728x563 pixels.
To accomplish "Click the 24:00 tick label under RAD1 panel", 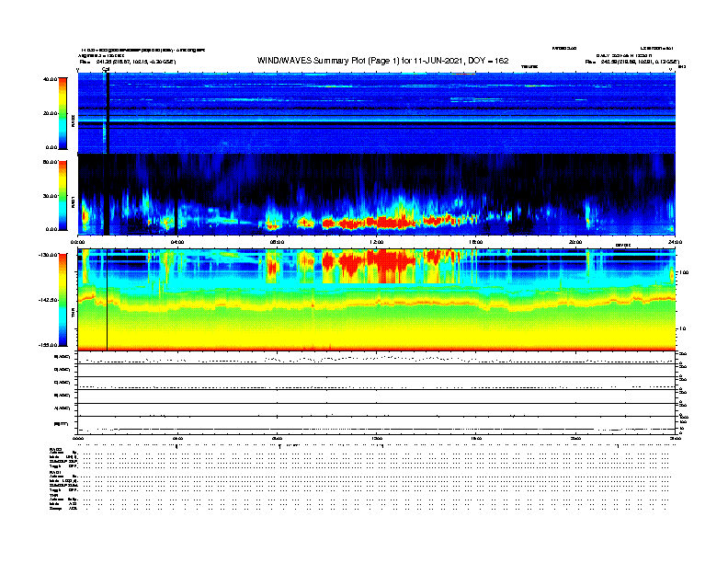I will [x=675, y=242].
